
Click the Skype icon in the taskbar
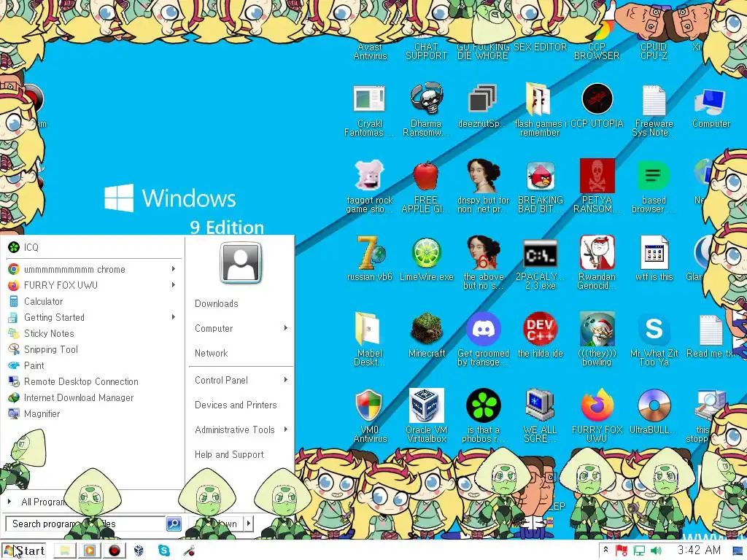point(164,551)
